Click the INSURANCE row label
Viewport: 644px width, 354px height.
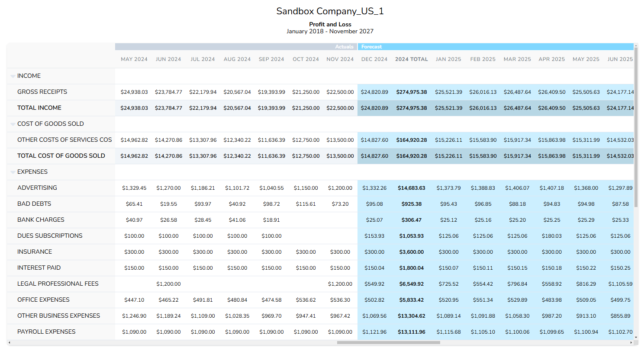pos(35,252)
